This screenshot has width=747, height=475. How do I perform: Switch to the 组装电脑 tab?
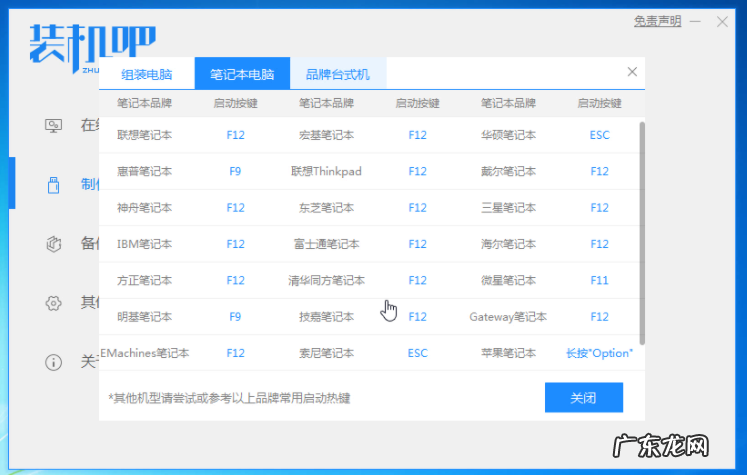pyautogui.click(x=146, y=74)
